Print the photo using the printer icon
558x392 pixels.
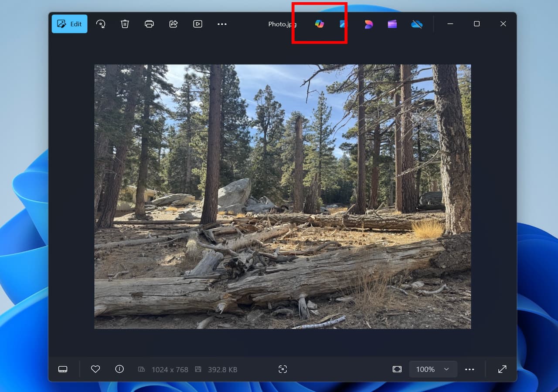click(149, 24)
